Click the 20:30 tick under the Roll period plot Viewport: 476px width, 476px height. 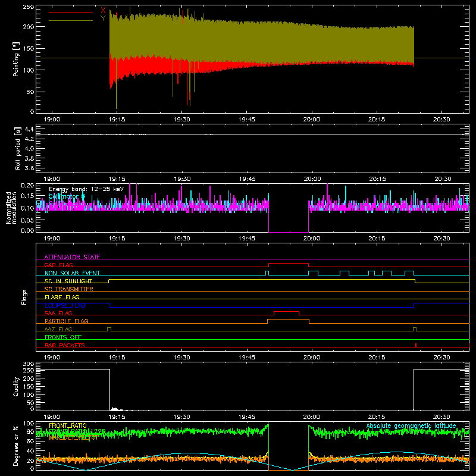click(x=443, y=179)
